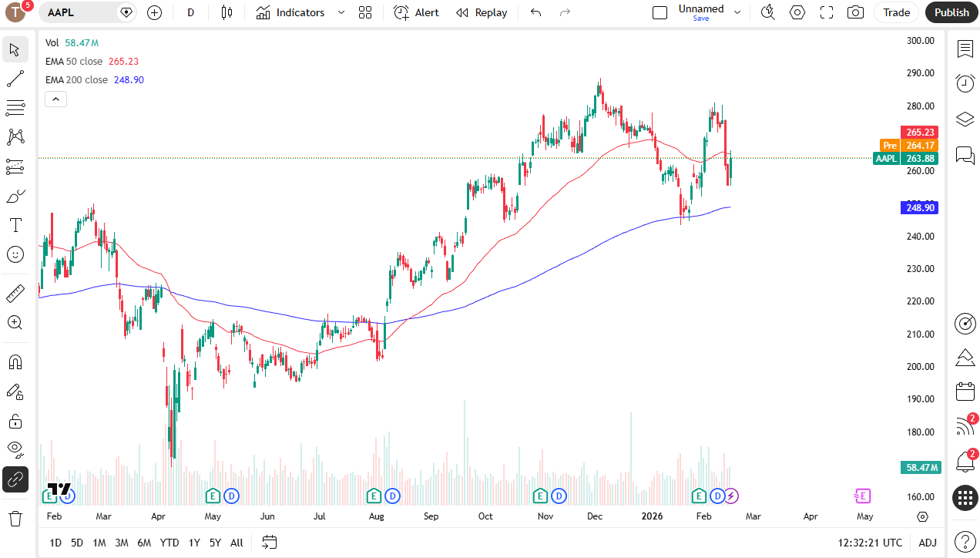Open the candlestick chart type selector
The image size is (980, 558).
[x=227, y=12]
